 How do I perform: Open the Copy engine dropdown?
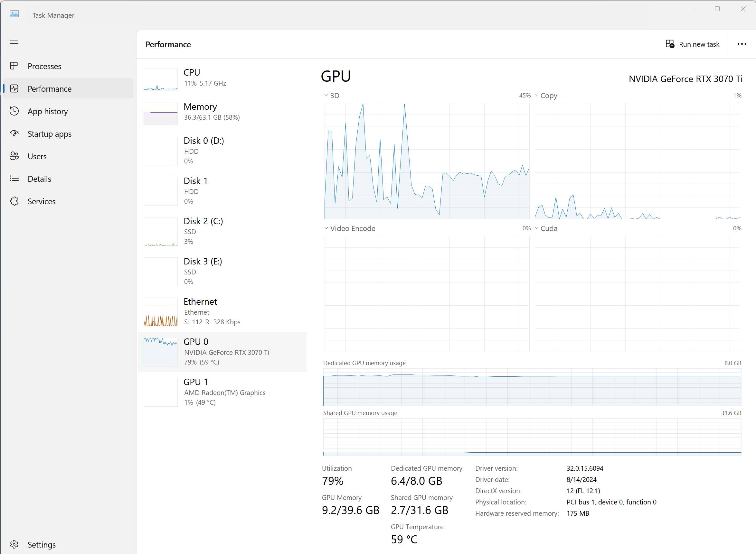click(x=546, y=96)
